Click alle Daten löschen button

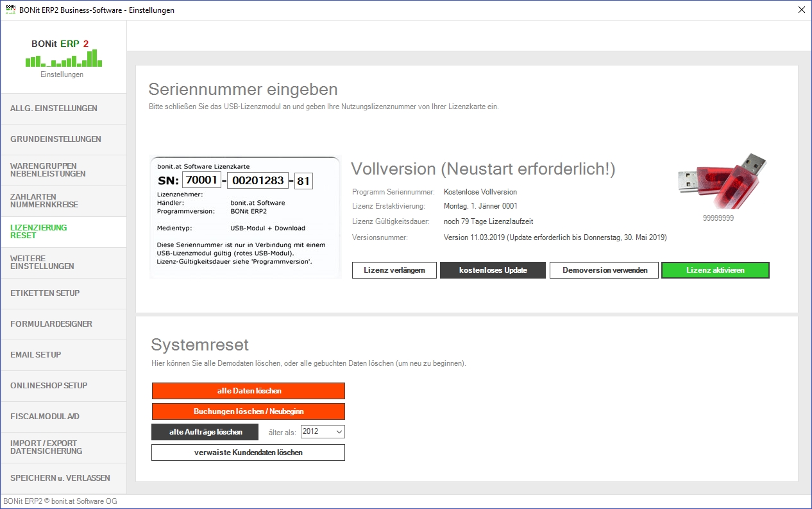point(248,391)
